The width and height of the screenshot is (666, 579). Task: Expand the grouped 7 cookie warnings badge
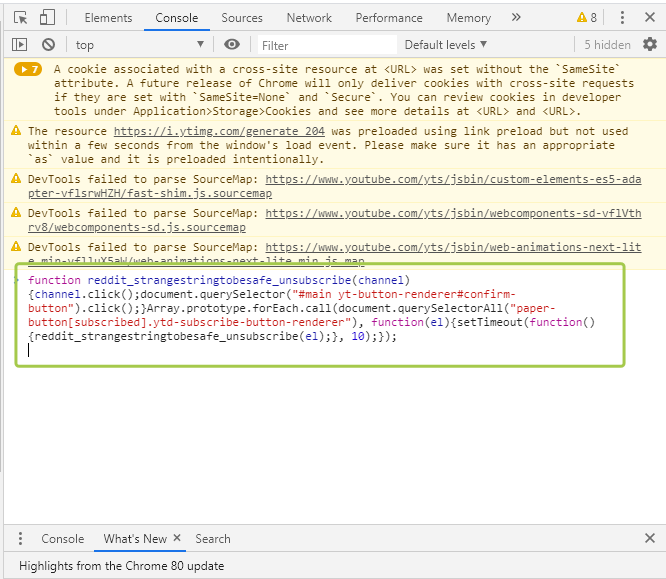(28, 69)
